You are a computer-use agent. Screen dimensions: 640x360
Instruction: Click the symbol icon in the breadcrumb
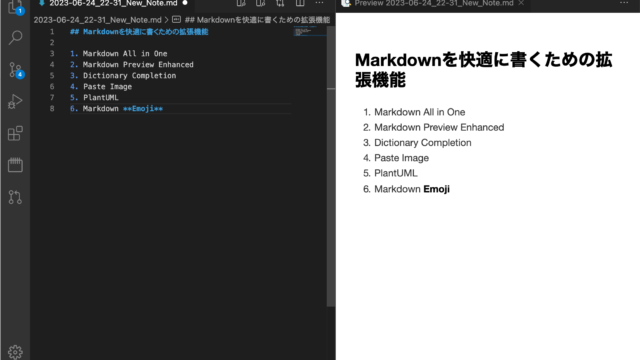[176, 20]
